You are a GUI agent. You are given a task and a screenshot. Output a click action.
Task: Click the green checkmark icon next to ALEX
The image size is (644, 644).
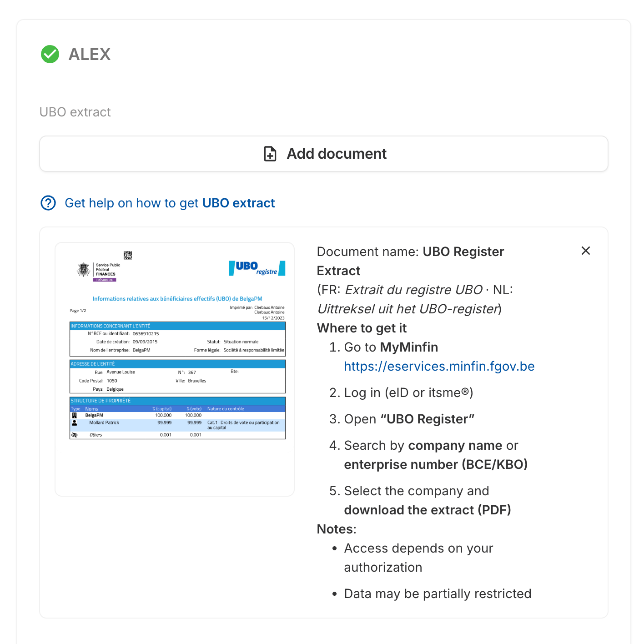pyautogui.click(x=50, y=54)
